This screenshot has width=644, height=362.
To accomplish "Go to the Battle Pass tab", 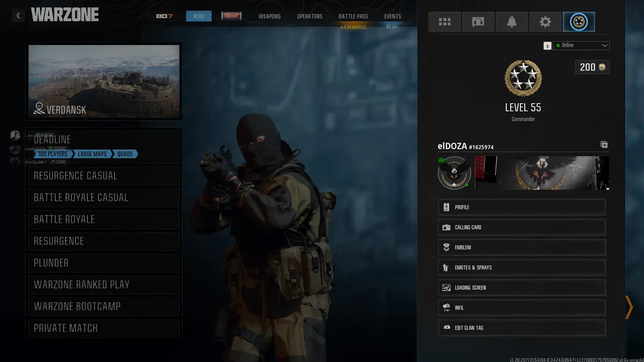I will click(x=353, y=16).
